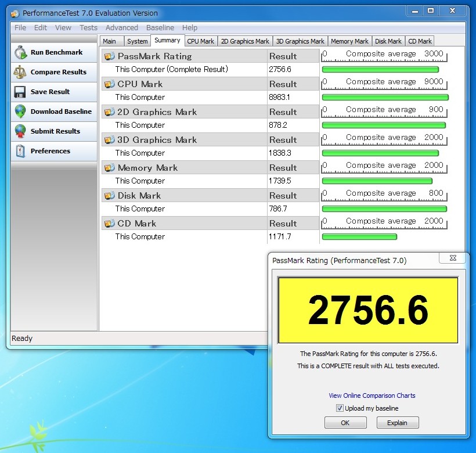Viewport: 476px width, 453px height.
Task: Click the Save Result button label
Action: click(50, 92)
